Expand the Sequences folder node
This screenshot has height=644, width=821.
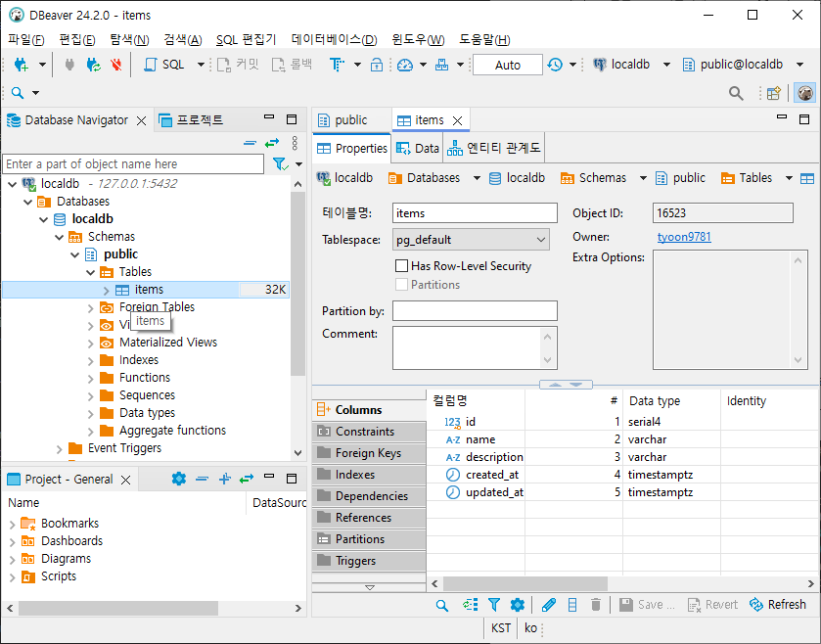coord(91,395)
